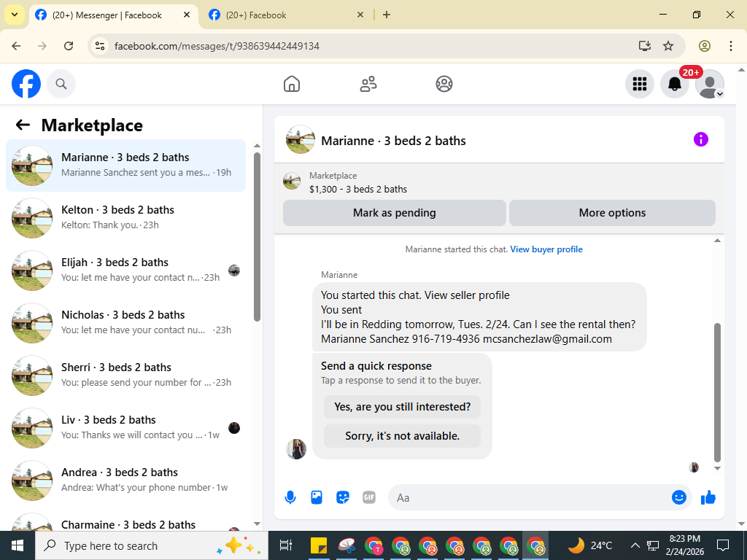Viewport: 747px width, 560px height.
Task: View site information icon in address bar
Action: click(x=99, y=46)
